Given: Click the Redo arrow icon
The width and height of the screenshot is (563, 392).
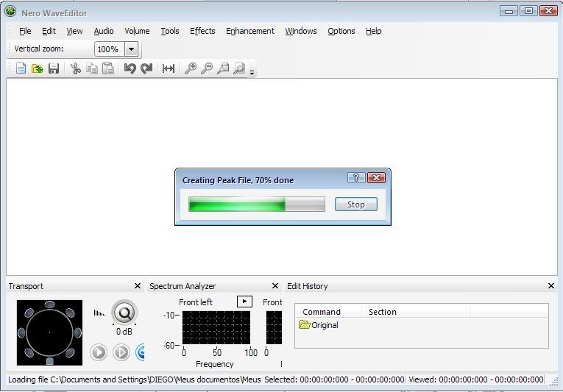Looking at the screenshot, I should [x=146, y=68].
